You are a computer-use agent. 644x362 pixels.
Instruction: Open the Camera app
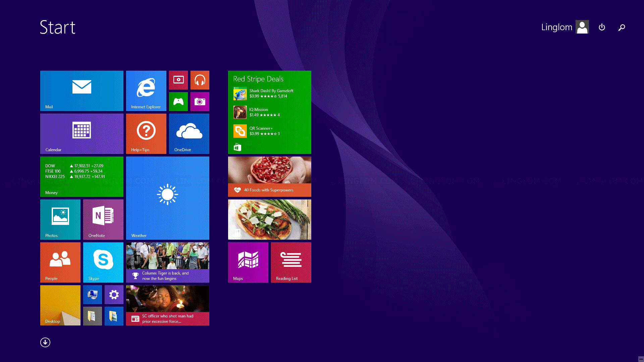(x=200, y=102)
